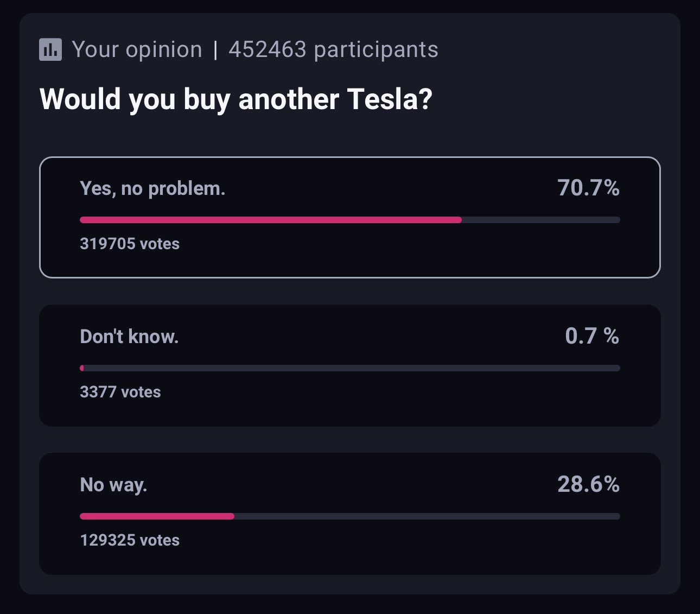Select the "Yes, no problem." answer
700x614 pixels.
[x=152, y=188]
